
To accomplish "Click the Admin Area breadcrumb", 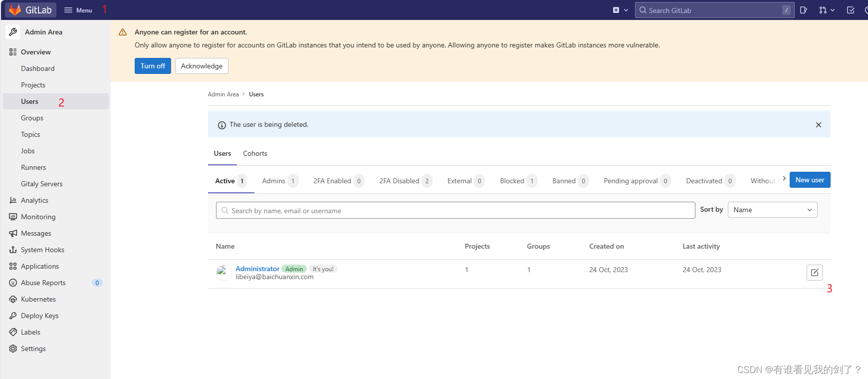I will pos(223,94).
